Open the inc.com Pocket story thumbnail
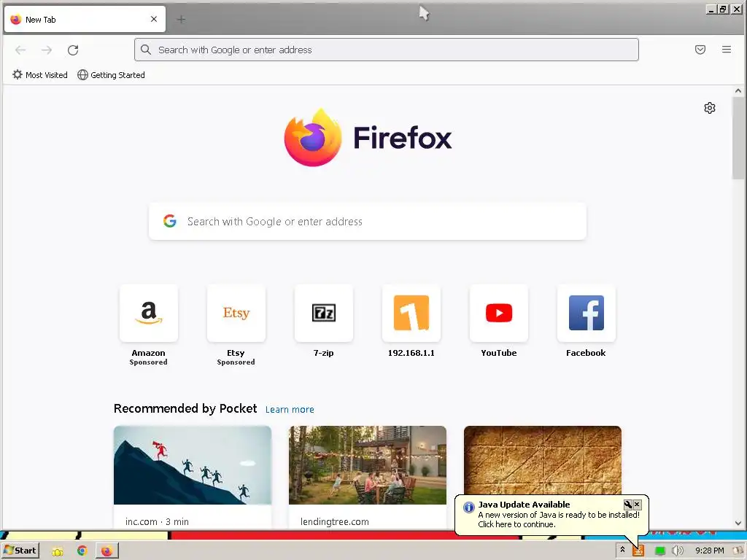747x560 pixels. [193, 465]
